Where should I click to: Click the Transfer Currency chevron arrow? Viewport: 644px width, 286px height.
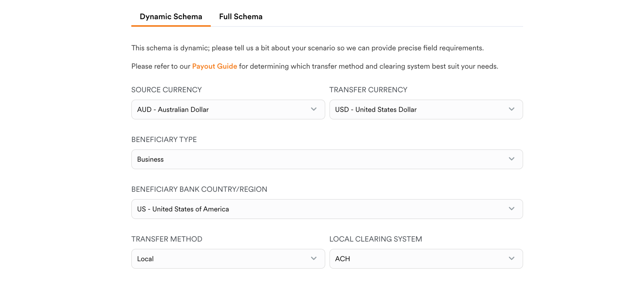(511, 109)
